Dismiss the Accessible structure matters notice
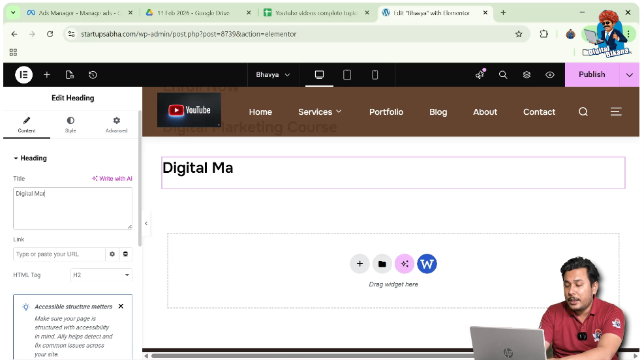 (121, 307)
